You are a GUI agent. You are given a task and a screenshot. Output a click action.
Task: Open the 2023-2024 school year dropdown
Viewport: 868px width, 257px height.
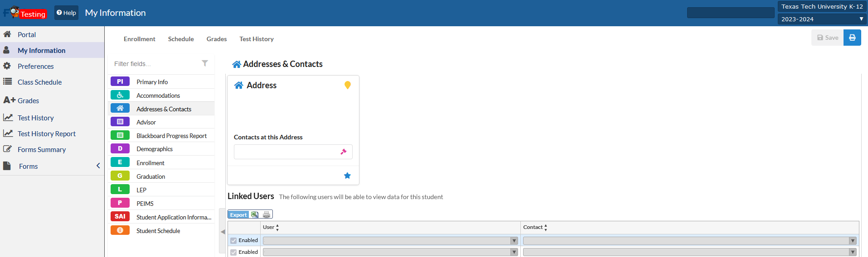pyautogui.click(x=822, y=19)
